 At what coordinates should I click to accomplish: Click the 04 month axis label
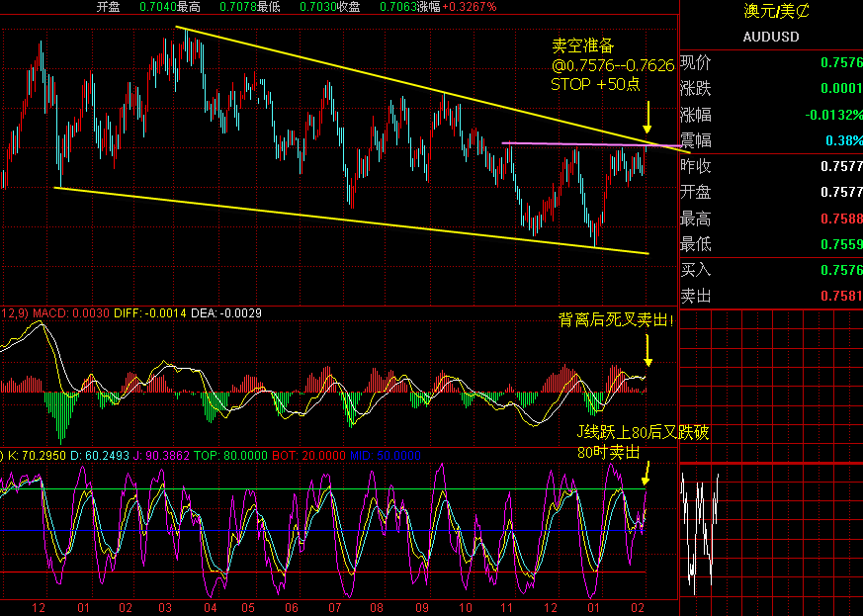coord(211,608)
